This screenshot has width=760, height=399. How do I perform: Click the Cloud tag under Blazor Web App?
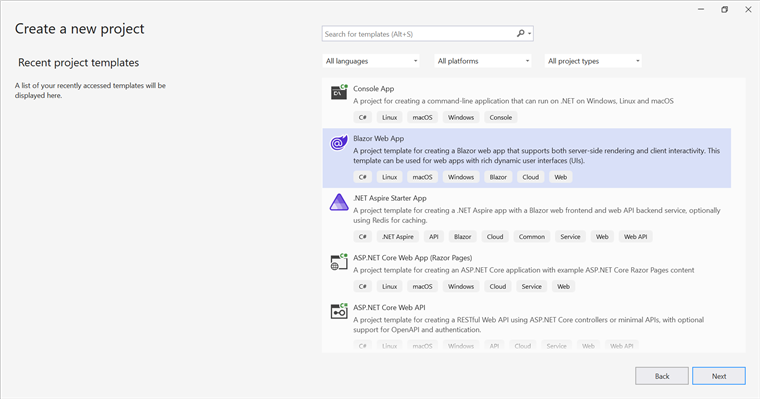click(x=531, y=177)
